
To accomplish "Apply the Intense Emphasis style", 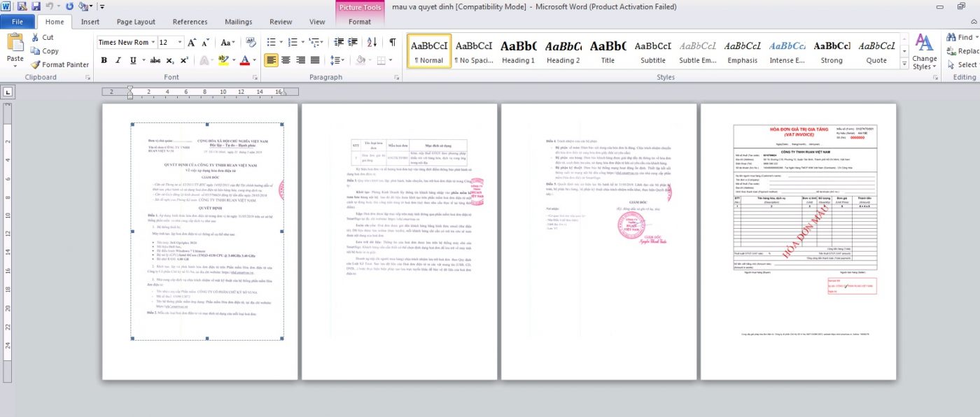I will (787, 51).
